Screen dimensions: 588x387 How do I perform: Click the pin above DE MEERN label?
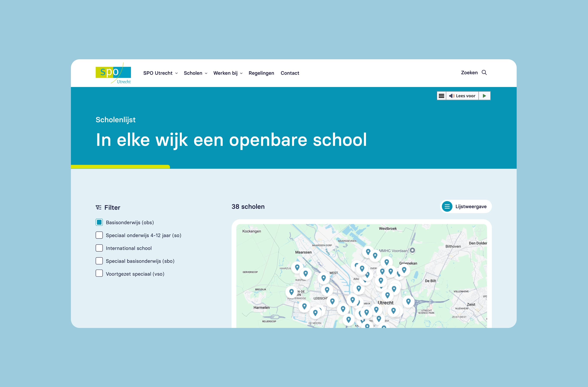pyautogui.click(x=315, y=313)
